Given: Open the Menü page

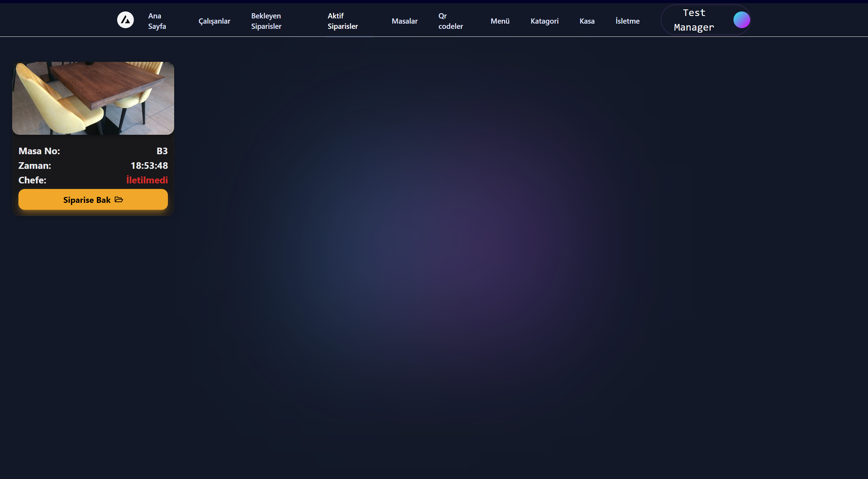Looking at the screenshot, I should tap(500, 21).
